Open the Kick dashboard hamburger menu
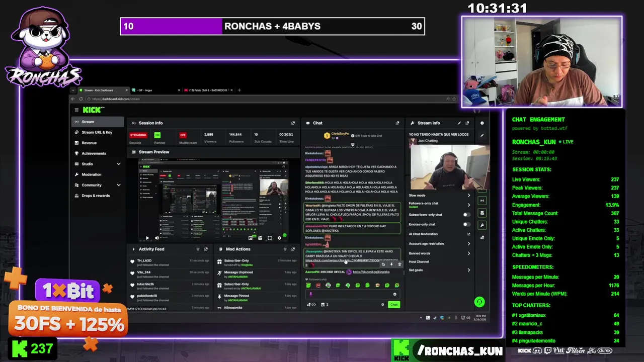The height and width of the screenshot is (362, 644). [x=76, y=110]
